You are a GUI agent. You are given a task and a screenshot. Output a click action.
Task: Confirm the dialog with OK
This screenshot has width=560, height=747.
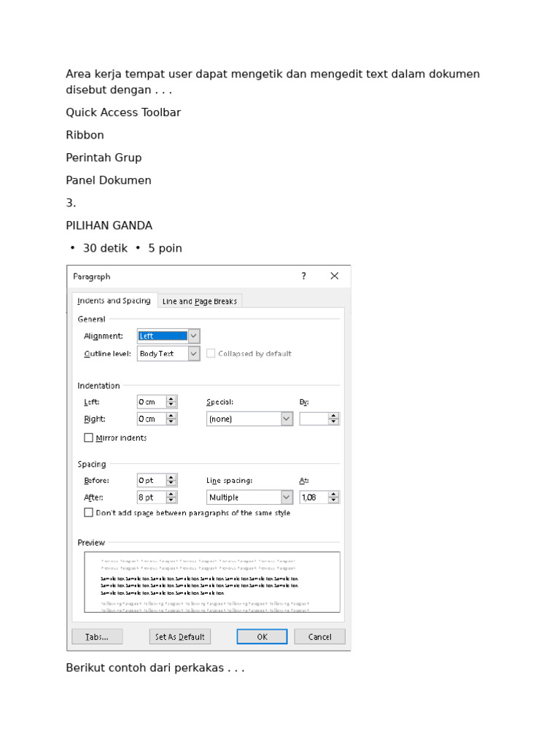pos(262,636)
